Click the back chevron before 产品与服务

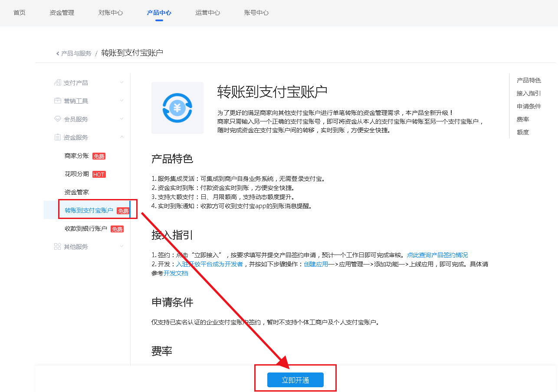58,53
